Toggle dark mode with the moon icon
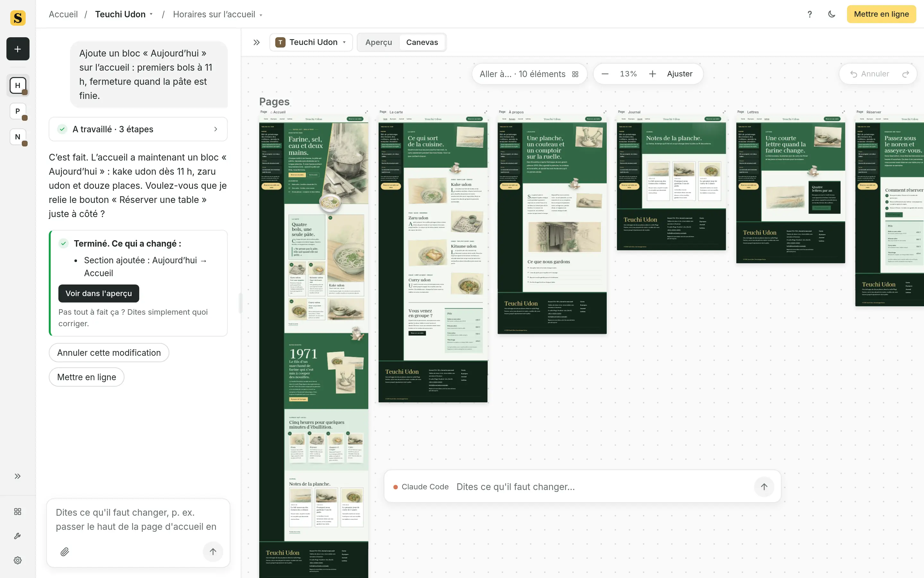Screen dimensions: 924x578 (x=832, y=14)
